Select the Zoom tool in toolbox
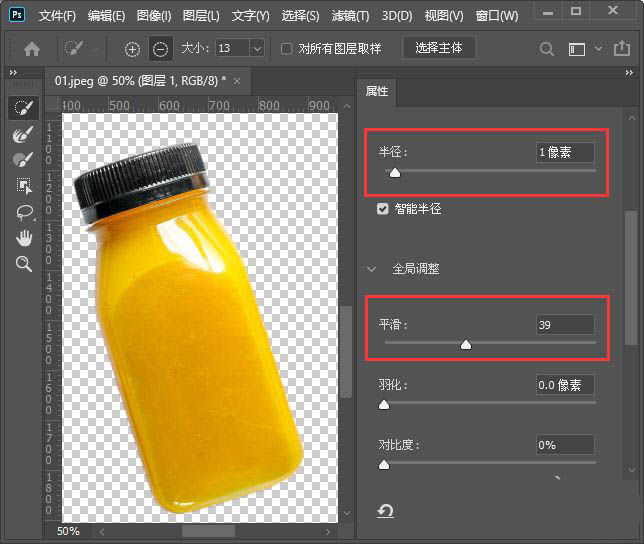This screenshot has height=544, width=644. (23, 264)
